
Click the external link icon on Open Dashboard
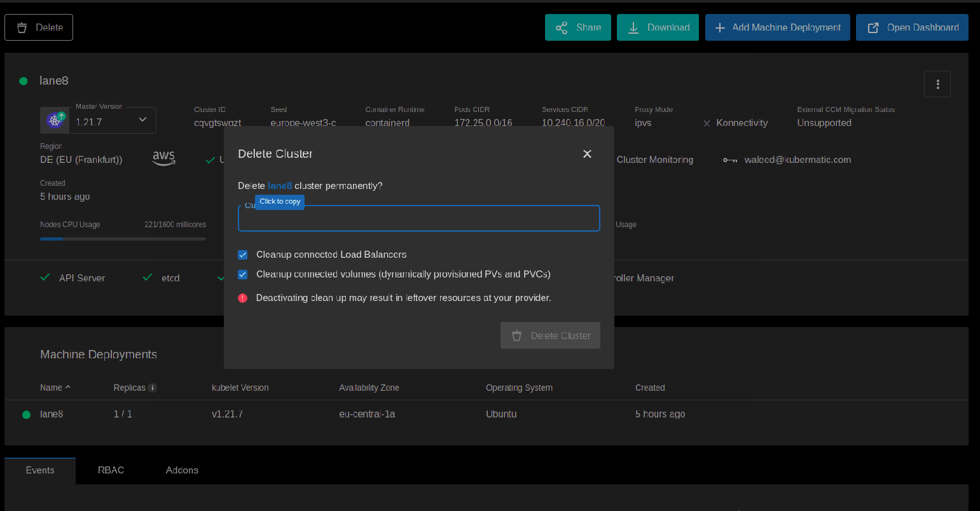coord(874,27)
